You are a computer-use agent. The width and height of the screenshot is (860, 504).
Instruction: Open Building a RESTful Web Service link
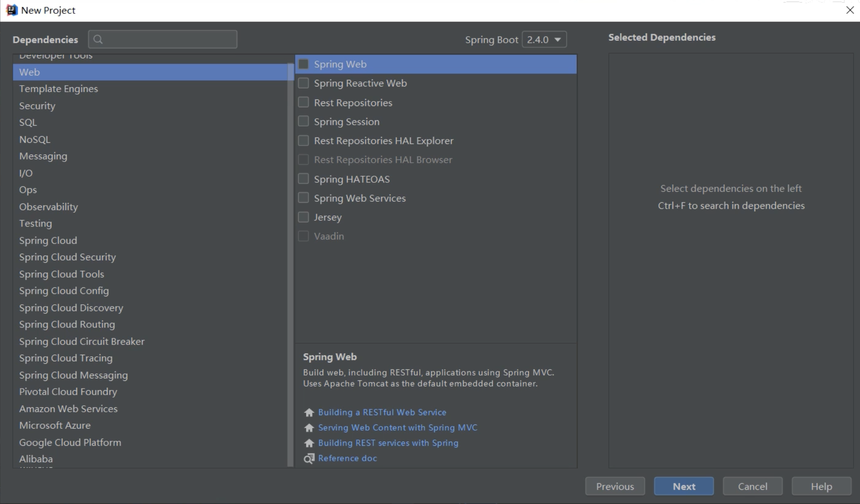click(382, 412)
